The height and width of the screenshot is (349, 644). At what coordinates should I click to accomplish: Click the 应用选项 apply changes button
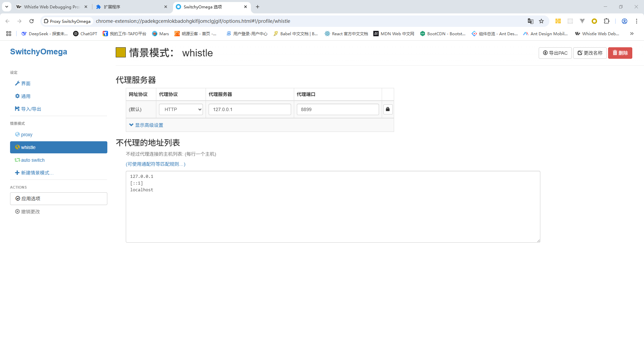click(x=59, y=199)
